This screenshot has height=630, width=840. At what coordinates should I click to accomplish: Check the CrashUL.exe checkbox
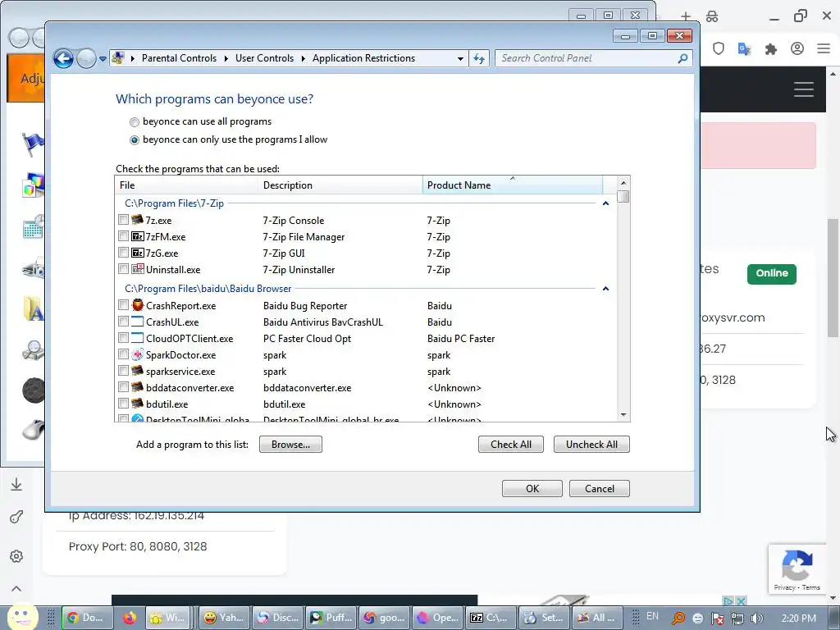click(123, 322)
